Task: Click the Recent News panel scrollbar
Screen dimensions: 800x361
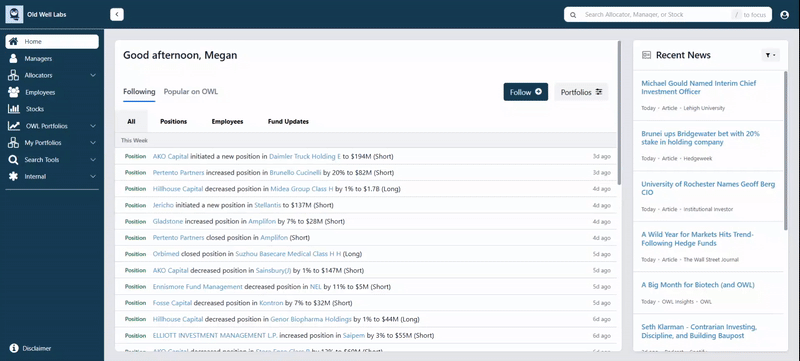Action: (786, 150)
